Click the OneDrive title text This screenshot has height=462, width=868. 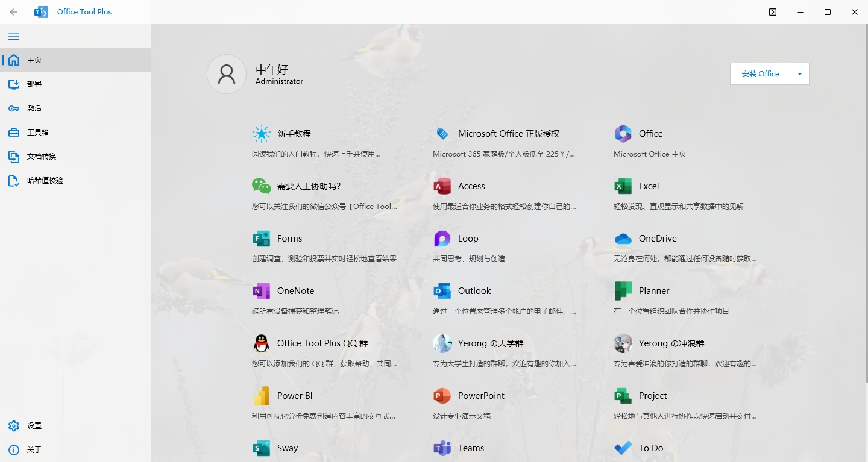coord(658,239)
